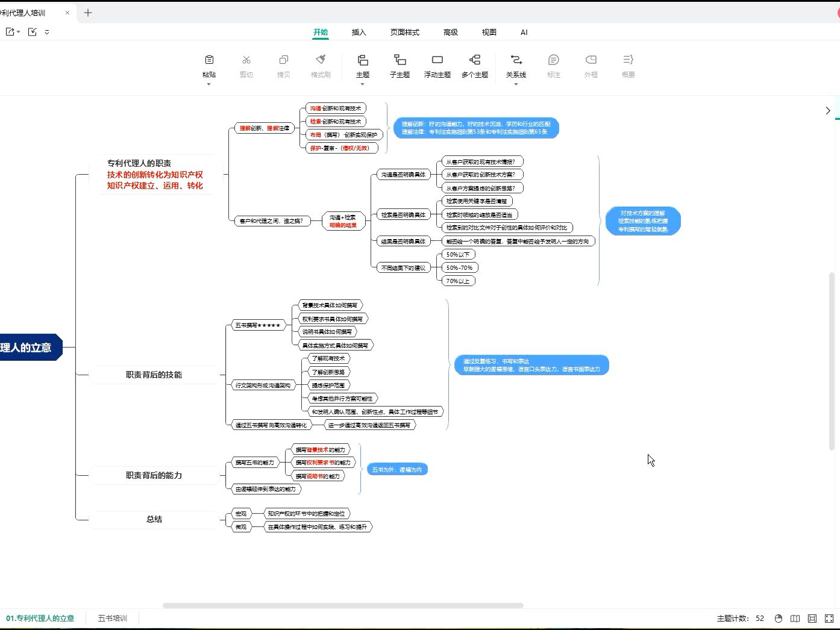Click the Copy (拷贝) icon
The height and width of the screenshot is (630, 840).
tap(284, 60)
